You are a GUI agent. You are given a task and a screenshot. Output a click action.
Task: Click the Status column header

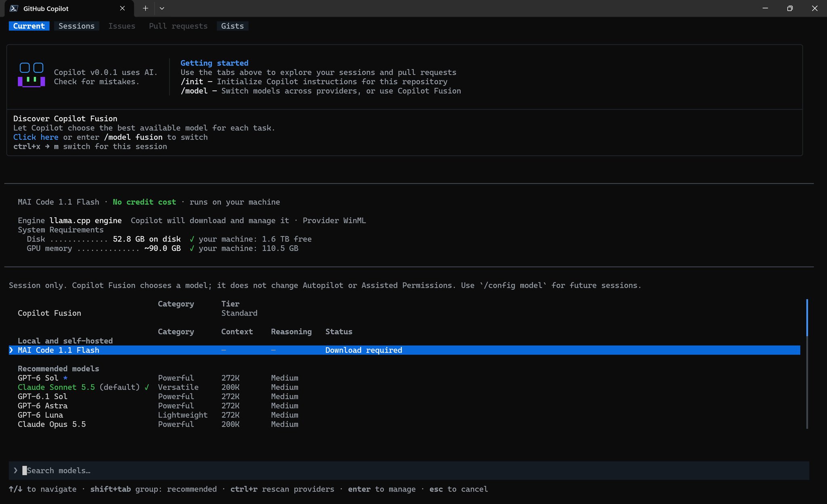click(339, 332)
